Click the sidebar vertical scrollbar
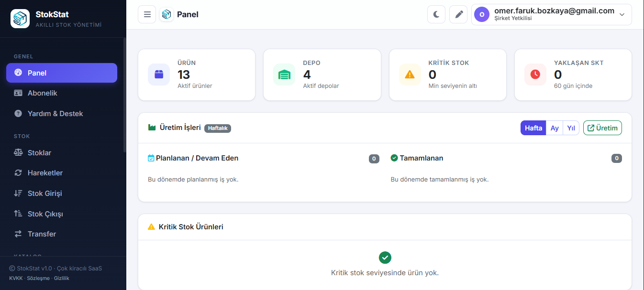This screenshot has height=290, width=644. (x=124, y=96)
